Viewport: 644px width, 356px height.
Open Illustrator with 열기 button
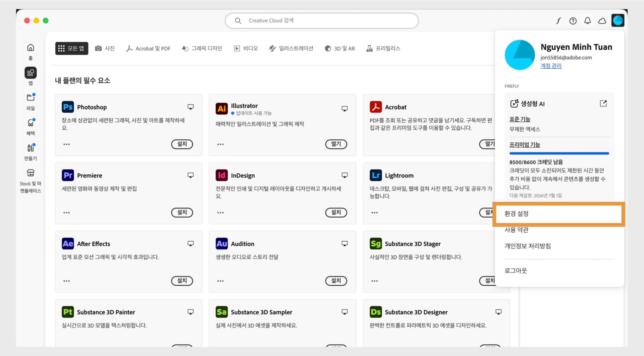336,144
